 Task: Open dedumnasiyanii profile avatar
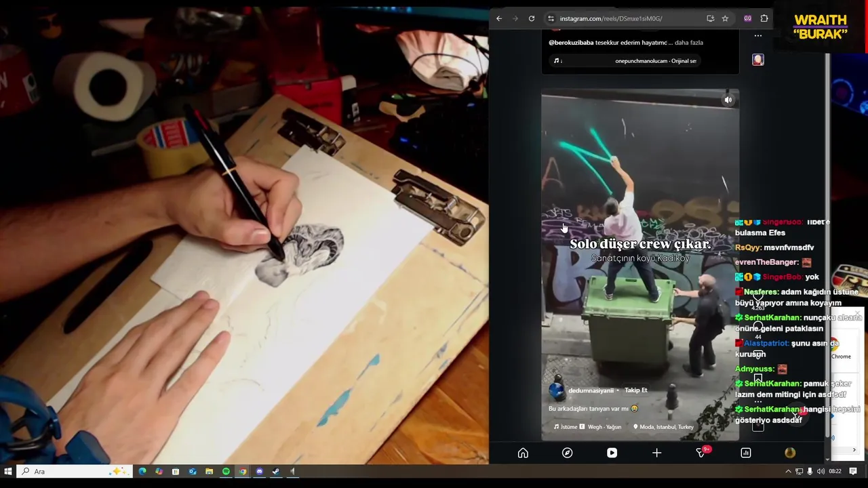click(557, 390)
